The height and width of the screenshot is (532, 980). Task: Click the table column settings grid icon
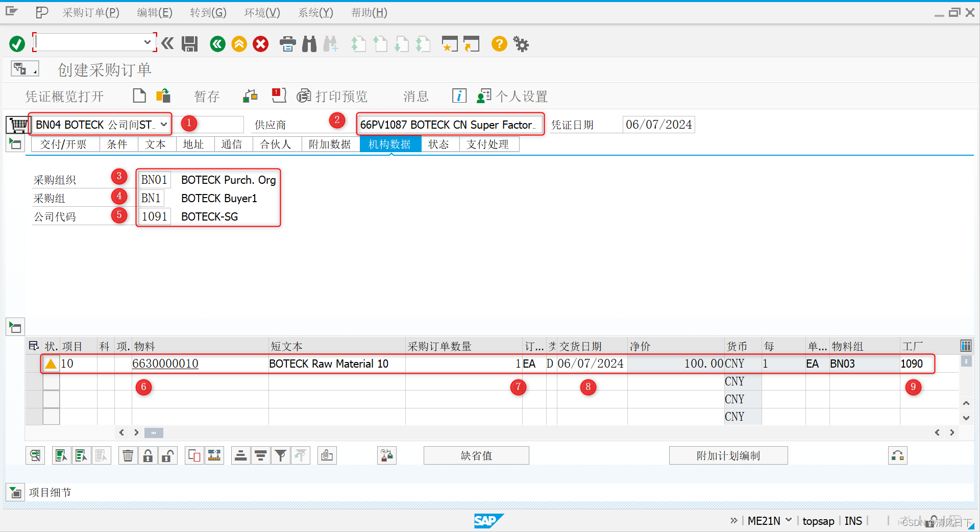click(966, 346)
